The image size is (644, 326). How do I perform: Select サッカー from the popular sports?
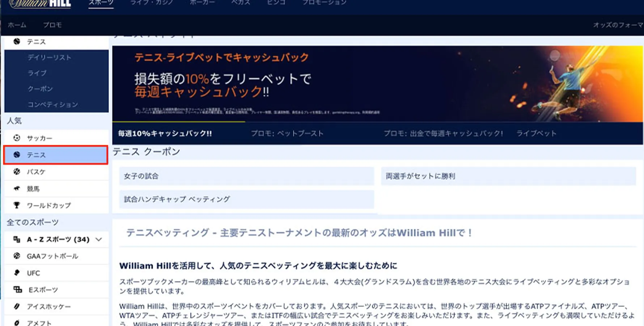coord(56,138)
